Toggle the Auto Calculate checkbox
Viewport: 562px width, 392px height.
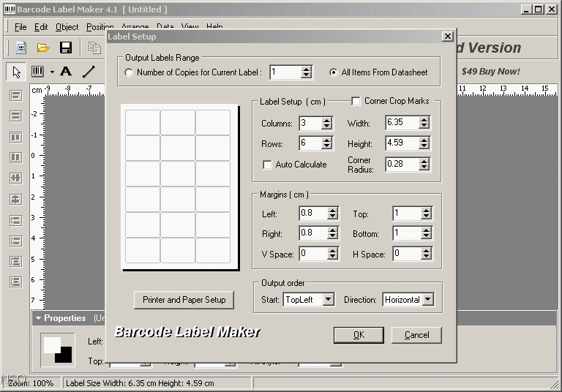pos(267,165)
